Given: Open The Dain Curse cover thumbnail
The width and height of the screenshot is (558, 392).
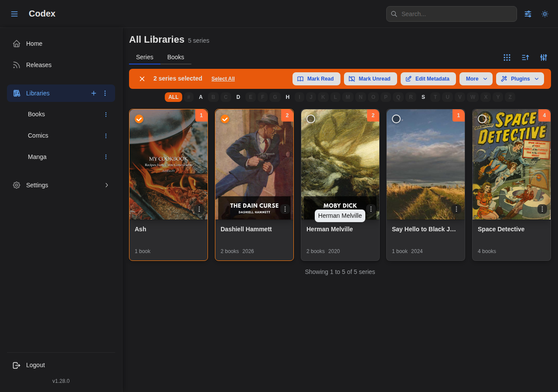Looking at the screenshot, I should [x=254, y=165].
